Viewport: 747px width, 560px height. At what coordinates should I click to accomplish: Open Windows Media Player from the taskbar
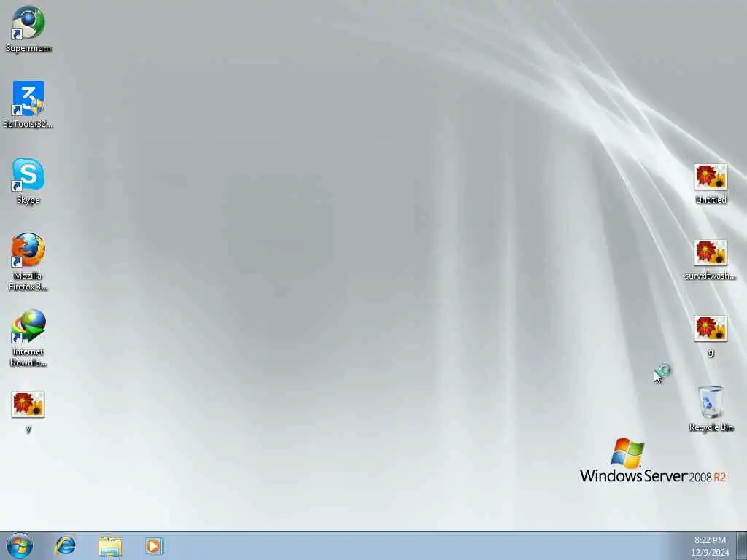click(155, 546)
